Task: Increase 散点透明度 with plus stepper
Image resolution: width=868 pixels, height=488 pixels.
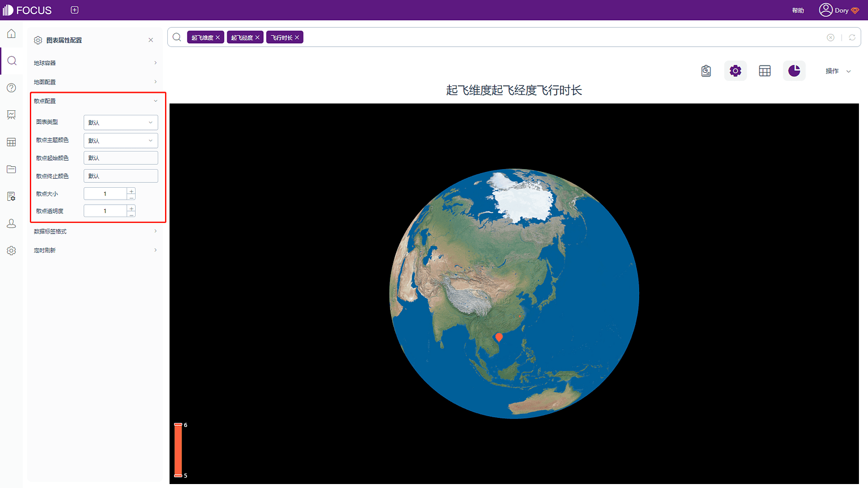Action: click(x=131, y=208)
